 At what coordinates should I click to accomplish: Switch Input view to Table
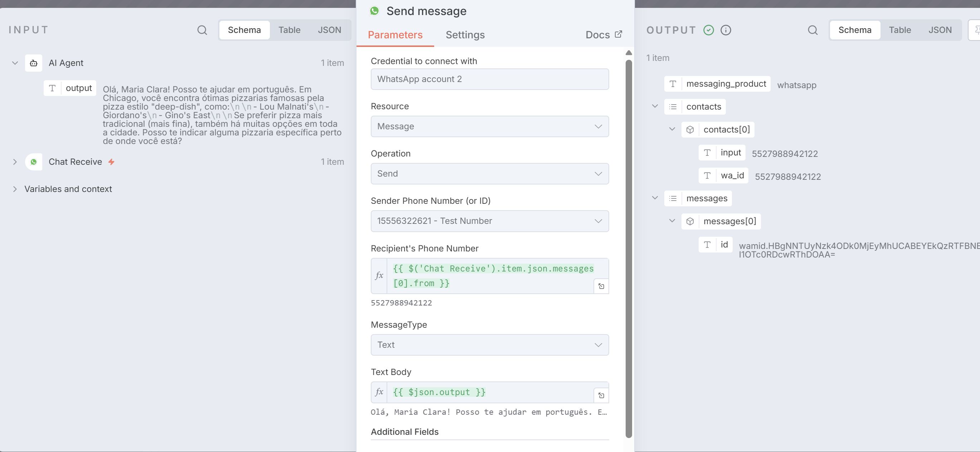pyautogui.click(x=289, y=30)
